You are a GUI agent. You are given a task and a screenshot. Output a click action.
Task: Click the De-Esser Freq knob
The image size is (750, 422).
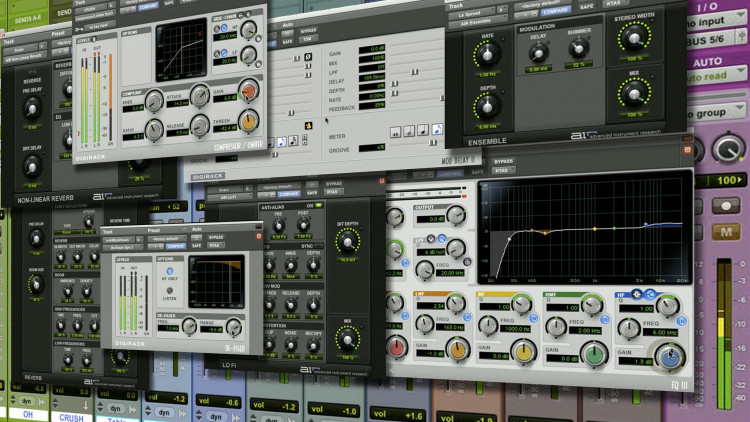click(189, 327)
